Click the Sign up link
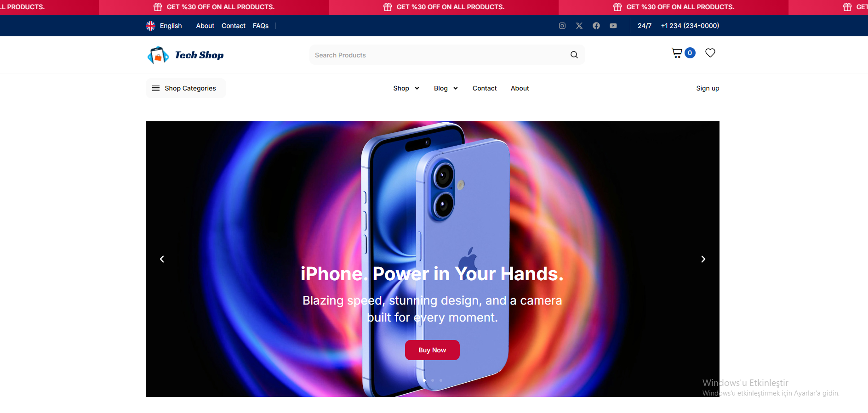The height and width of the screenshot is (413, 868). (708, 88)
